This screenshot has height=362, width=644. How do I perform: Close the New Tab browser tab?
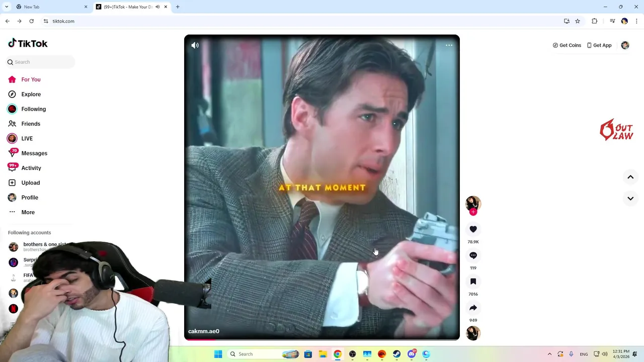click(86, 7)
